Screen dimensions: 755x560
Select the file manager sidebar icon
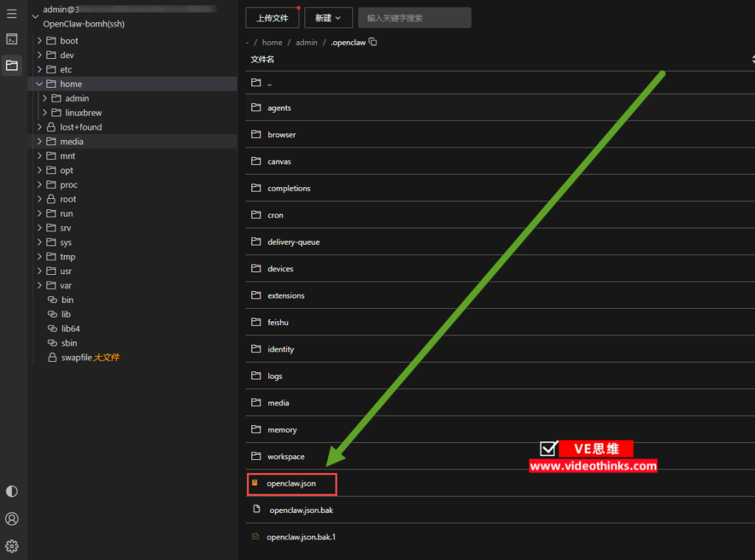12,65
